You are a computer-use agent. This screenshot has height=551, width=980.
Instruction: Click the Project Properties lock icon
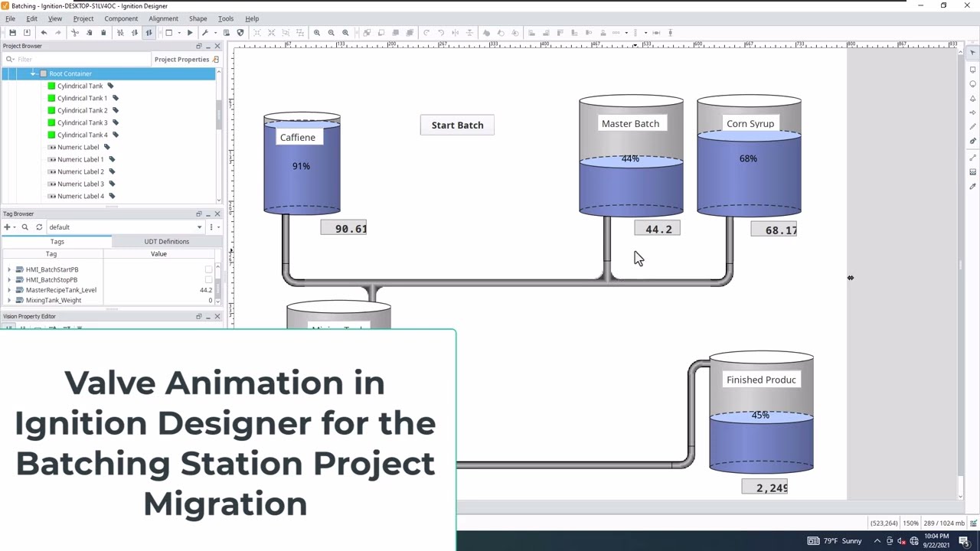pyautogui.click(x=216, y=59)
